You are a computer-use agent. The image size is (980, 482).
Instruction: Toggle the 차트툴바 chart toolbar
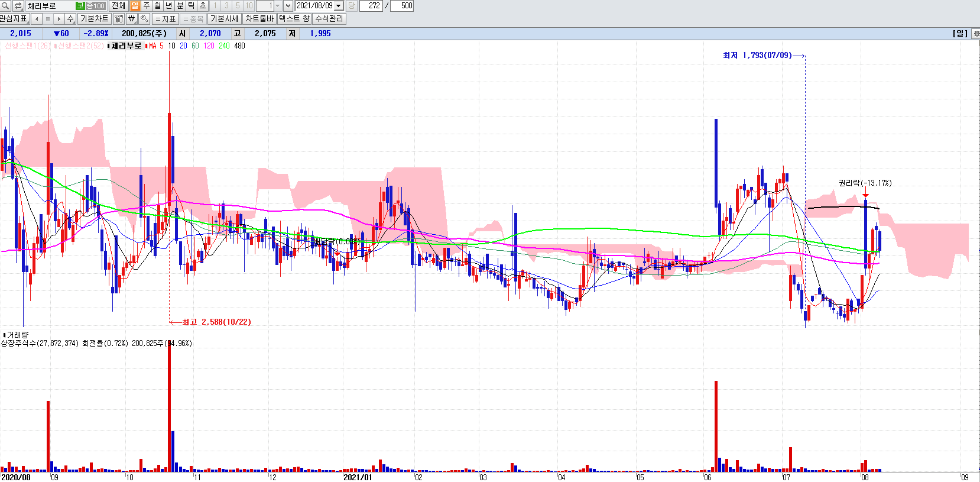[259, 19]
